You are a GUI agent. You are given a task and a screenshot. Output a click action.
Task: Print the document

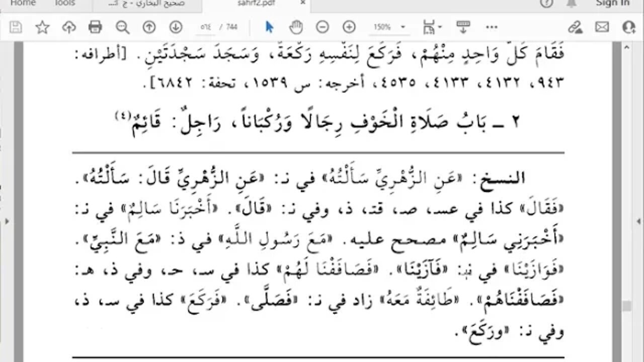coord(96,27)
